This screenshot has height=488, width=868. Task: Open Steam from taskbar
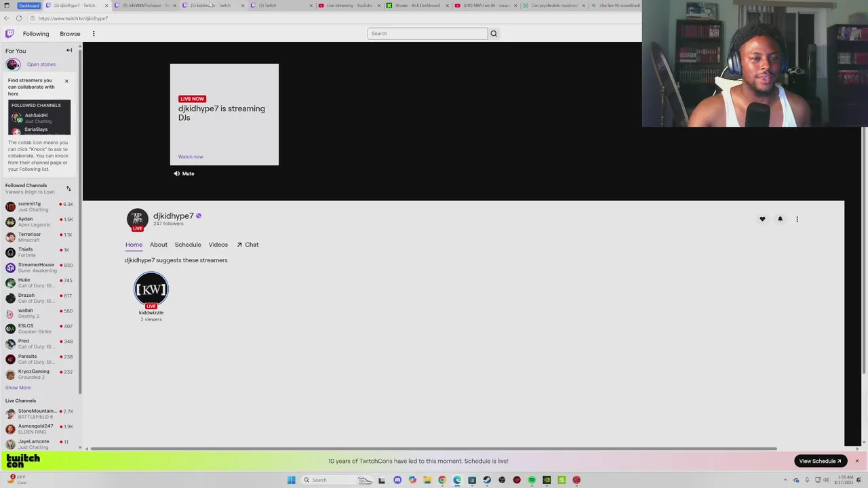pos(487,480)
